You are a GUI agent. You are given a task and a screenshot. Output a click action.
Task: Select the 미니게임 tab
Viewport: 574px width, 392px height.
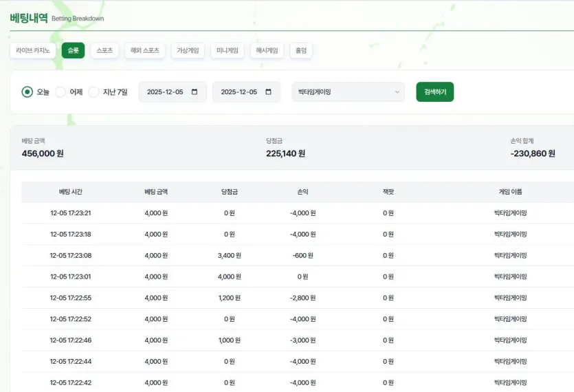point(228,51)
